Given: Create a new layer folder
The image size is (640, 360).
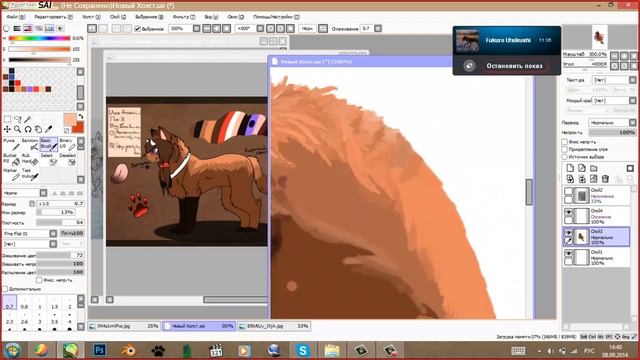Looking at the screenshot, I should [x=594, y=168].
